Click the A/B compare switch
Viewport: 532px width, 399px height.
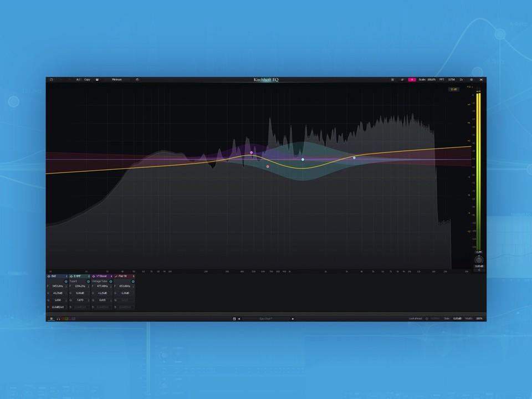click(x=79, y=80)
